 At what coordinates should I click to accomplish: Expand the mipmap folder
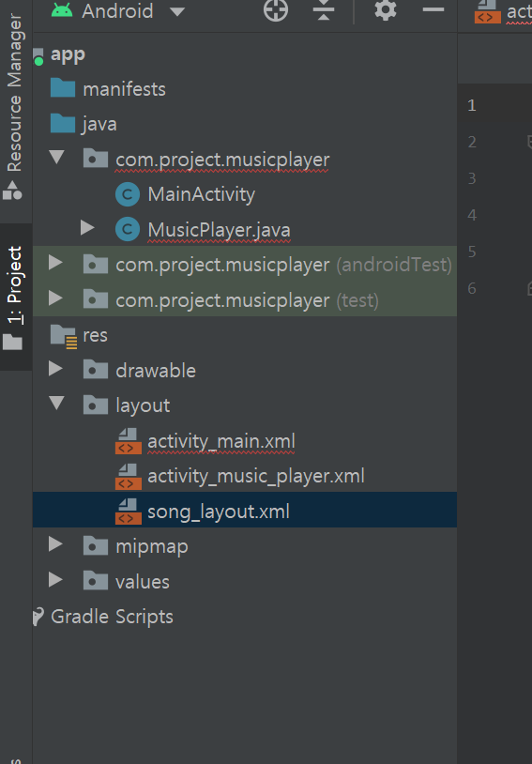point(55,544)
